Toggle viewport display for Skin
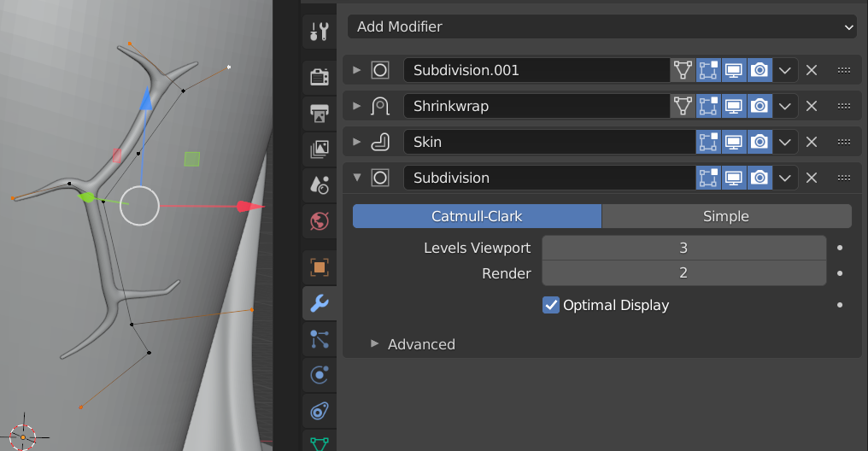 click(x=734, y=142)
